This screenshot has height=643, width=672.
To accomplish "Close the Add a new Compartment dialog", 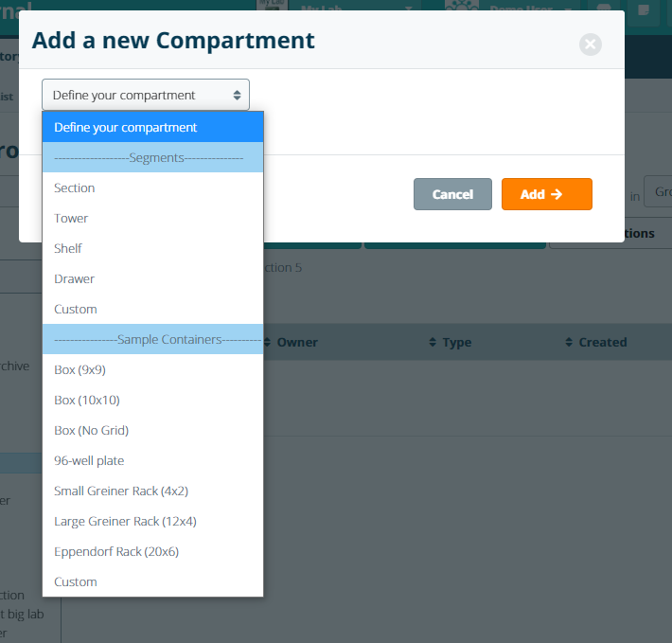I will [x=590, y=45].
